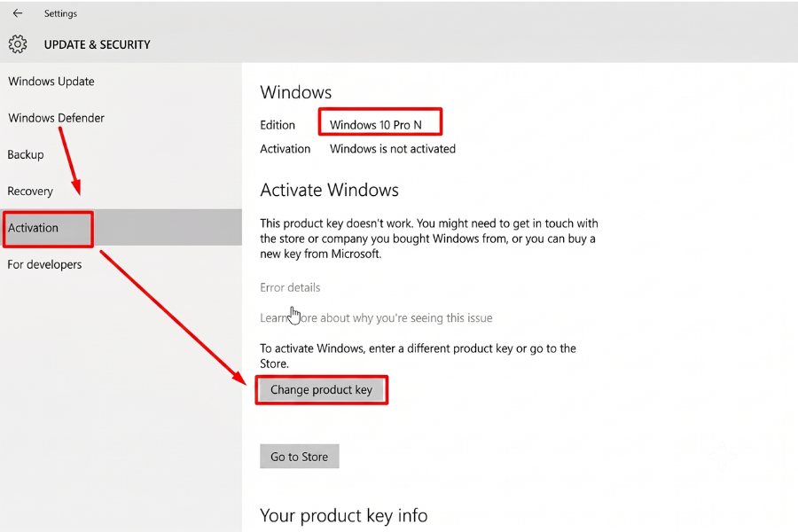Click the 'This product key doesn't work' message
This screenshot has width=798, height=532.
click(429, 239)
